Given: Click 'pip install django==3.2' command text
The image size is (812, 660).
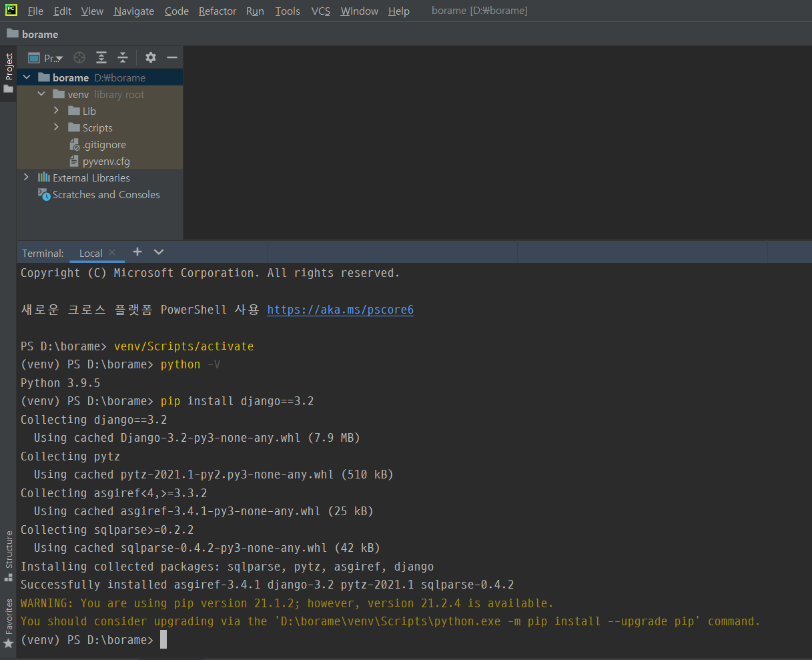Looking at the screenshot, I should click(x=238, y=401).
